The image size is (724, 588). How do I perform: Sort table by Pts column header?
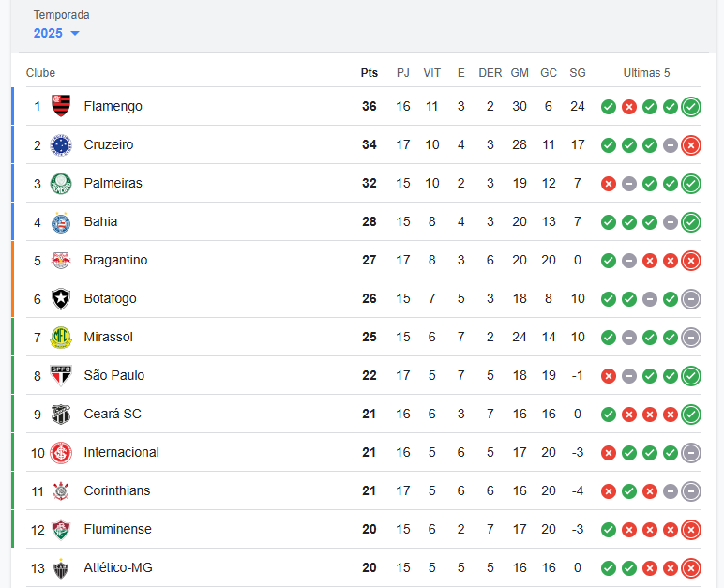click(369, 73)
